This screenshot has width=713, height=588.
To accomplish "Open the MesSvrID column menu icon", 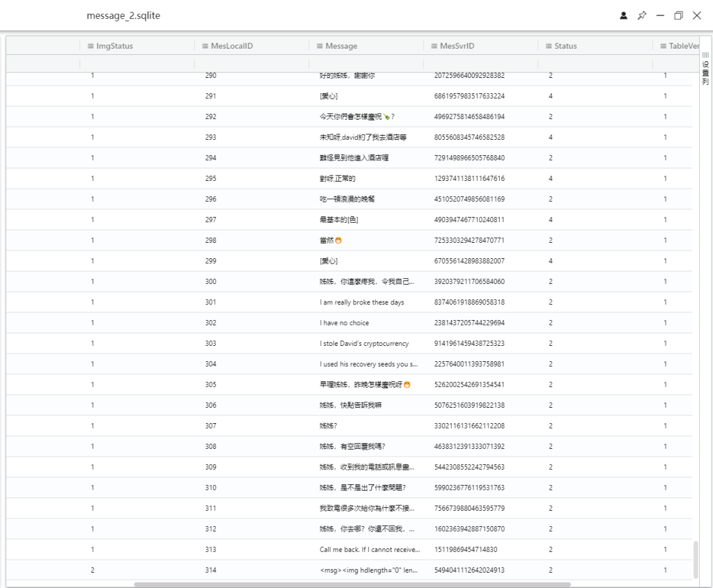I will (434, 46).
